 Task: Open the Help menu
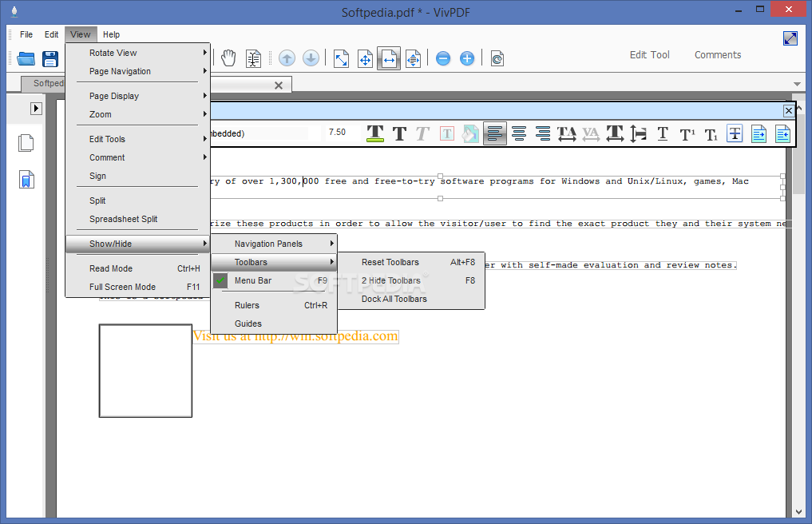pos(111,34)
